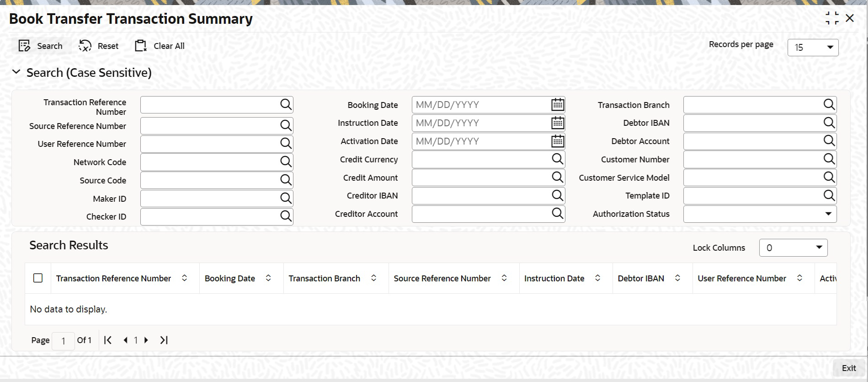
Task: Jump to first results page
Action: (x=108, y=340)
